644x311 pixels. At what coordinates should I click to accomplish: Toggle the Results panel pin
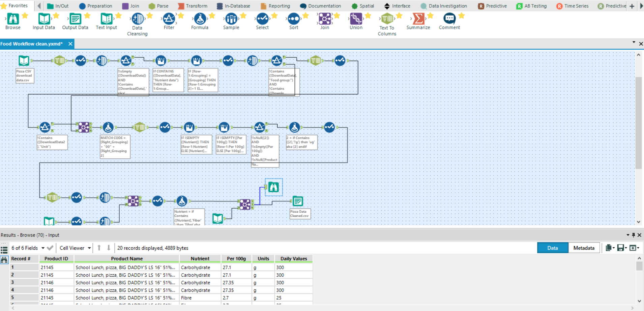(633, 235)
